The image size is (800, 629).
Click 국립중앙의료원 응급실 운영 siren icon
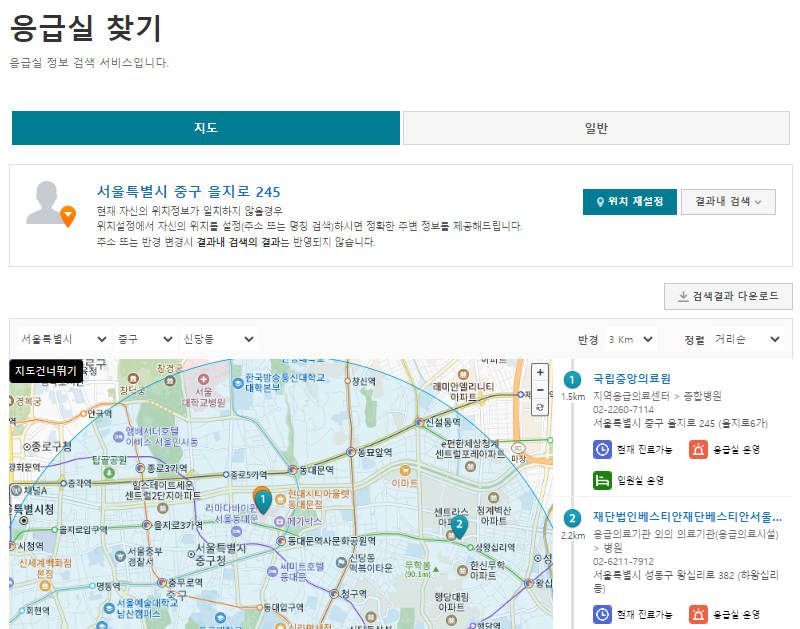coord(698,449)
